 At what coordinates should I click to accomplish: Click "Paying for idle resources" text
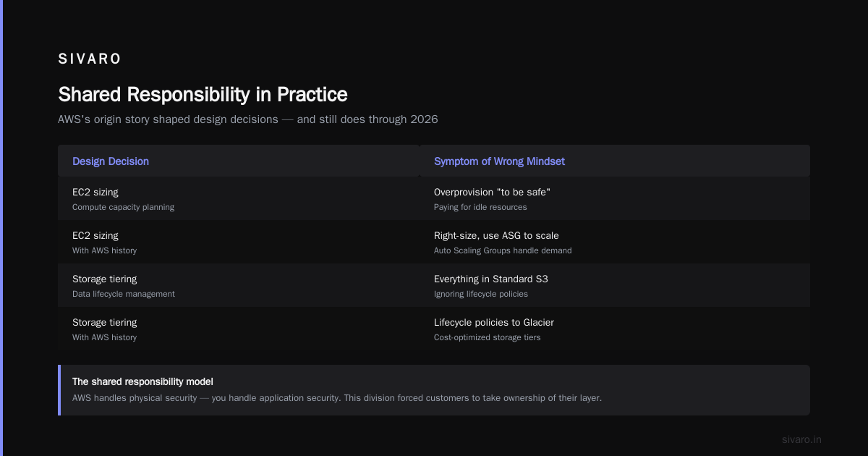pyautogui.click(x=480, y=207)
